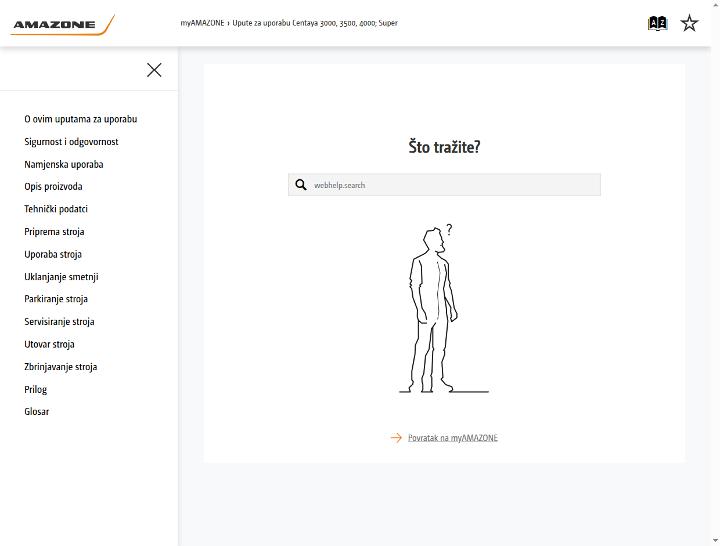Image resolution: width=720 pixels, height=546 pixels.
Task: Go to Opis proizvoda chapter
Action: (53, 186)
